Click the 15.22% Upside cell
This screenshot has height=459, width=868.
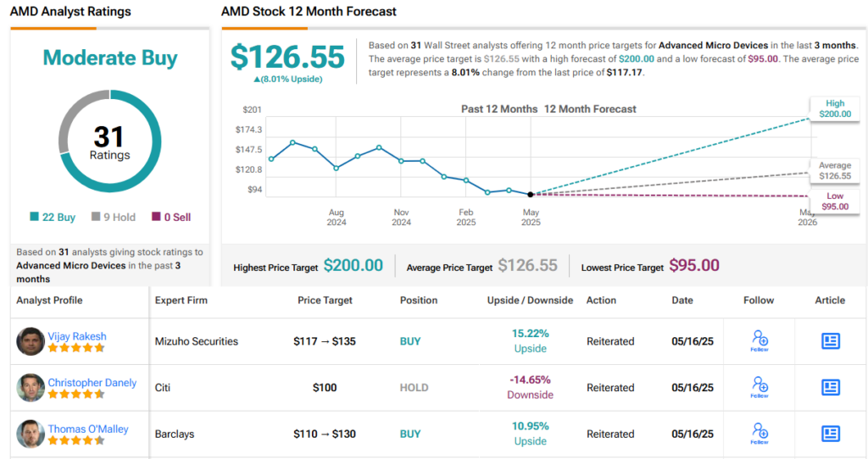click(x=531, y=340)
